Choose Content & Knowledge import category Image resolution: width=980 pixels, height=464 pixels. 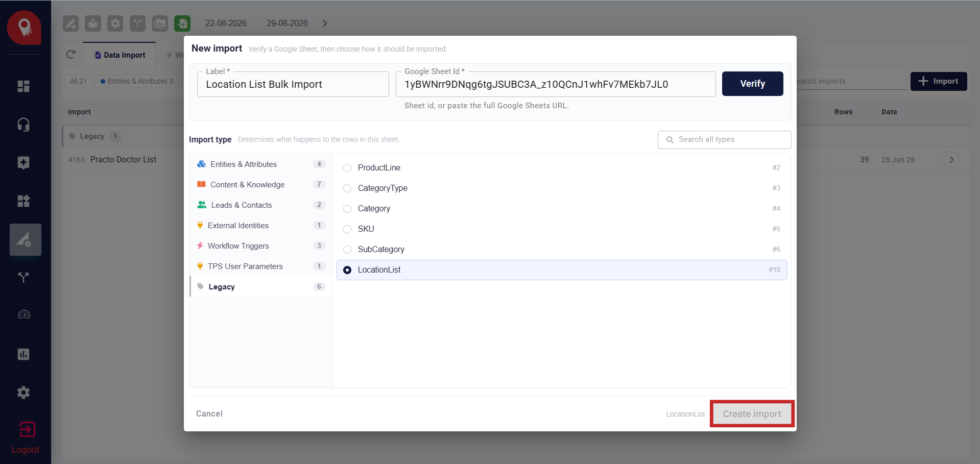(261, 184)
